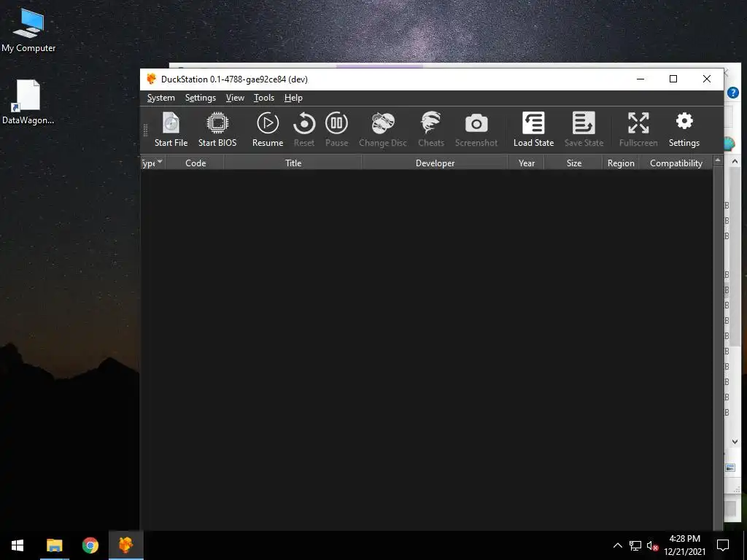Click background window scrollbar down arrow
Viewport: 747px width, 560px height.
click(x=735, y=441)
